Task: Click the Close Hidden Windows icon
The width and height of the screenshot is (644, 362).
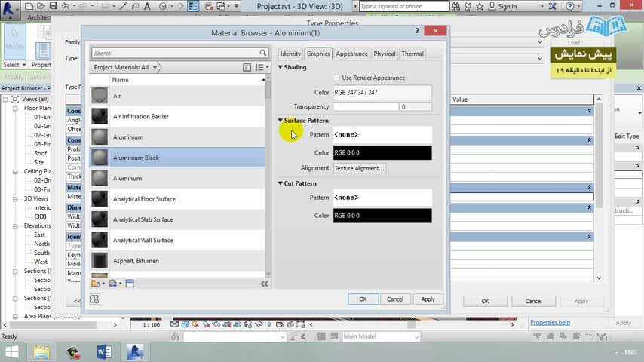Action: 209,6
